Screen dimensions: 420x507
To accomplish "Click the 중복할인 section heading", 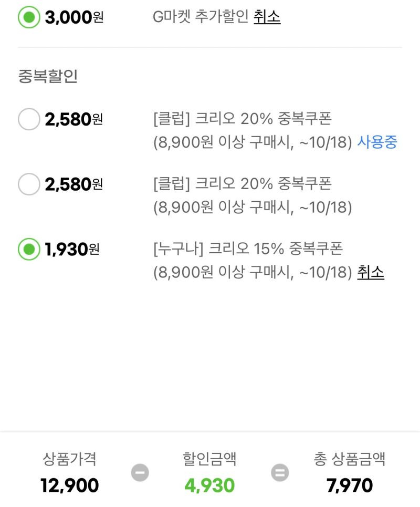I will click(x=48, y=76).
